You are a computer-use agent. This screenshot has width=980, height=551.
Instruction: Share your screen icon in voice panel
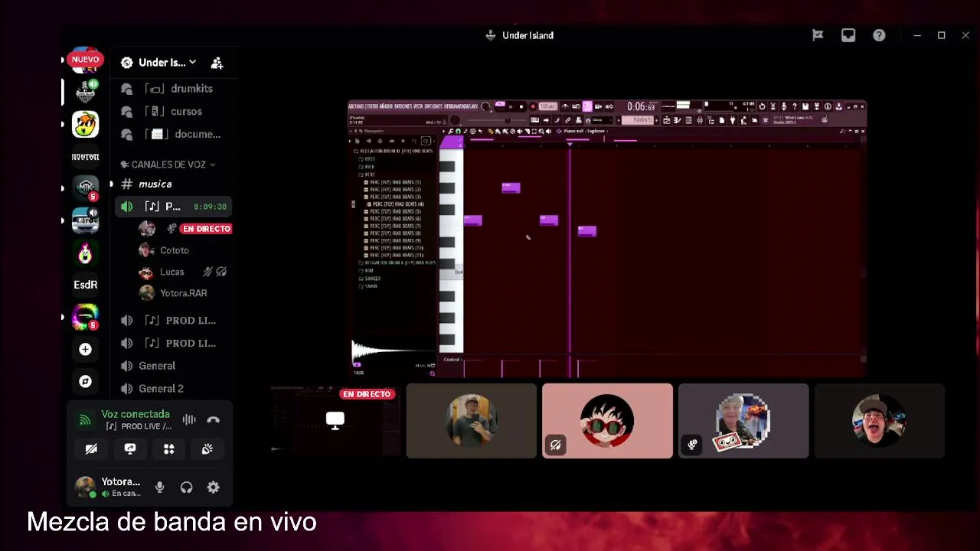130,449
